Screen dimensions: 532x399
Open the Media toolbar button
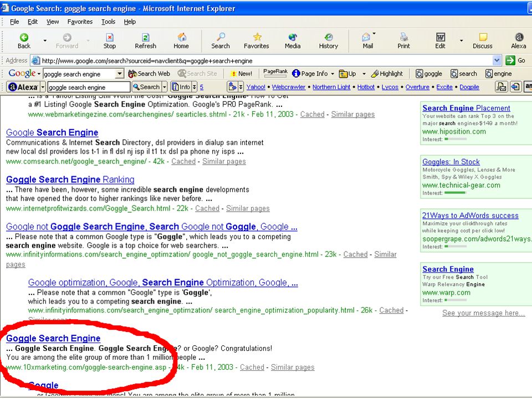coord(293,41)
